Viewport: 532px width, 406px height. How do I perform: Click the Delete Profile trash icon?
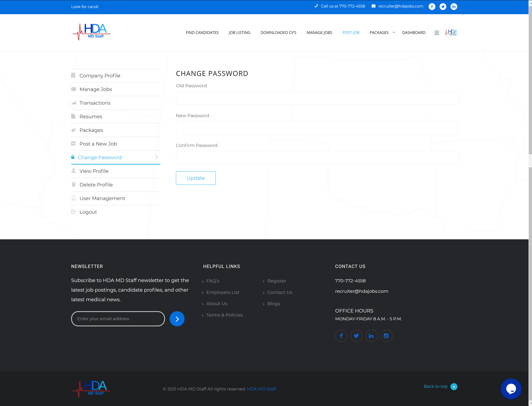point(73,184)
